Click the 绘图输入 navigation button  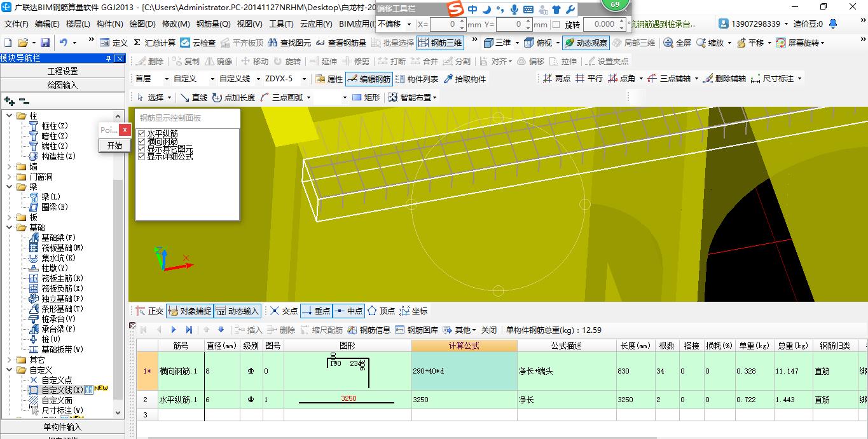(63, 84)
